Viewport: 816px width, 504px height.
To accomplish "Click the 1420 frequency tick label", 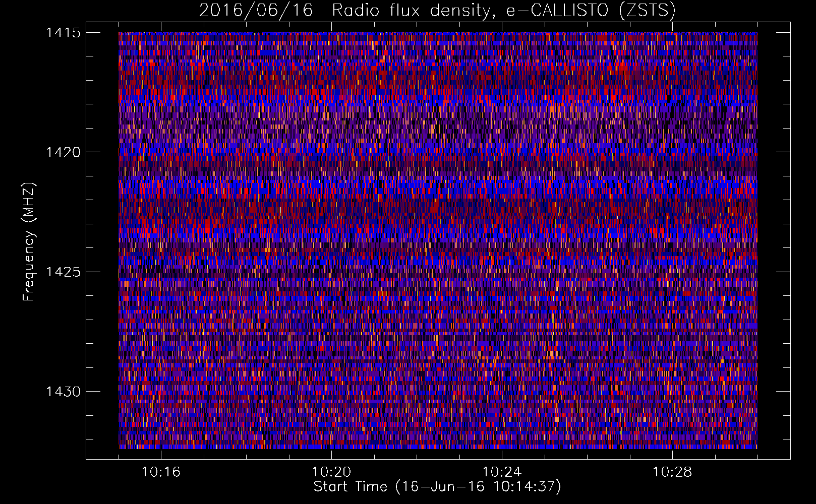I will (63, 152).
